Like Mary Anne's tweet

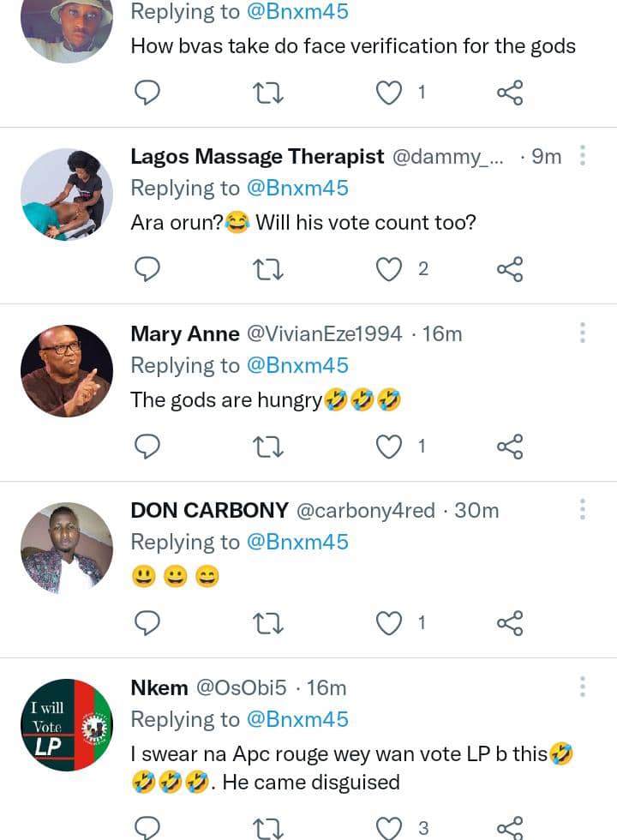click(x=390, y=446)
